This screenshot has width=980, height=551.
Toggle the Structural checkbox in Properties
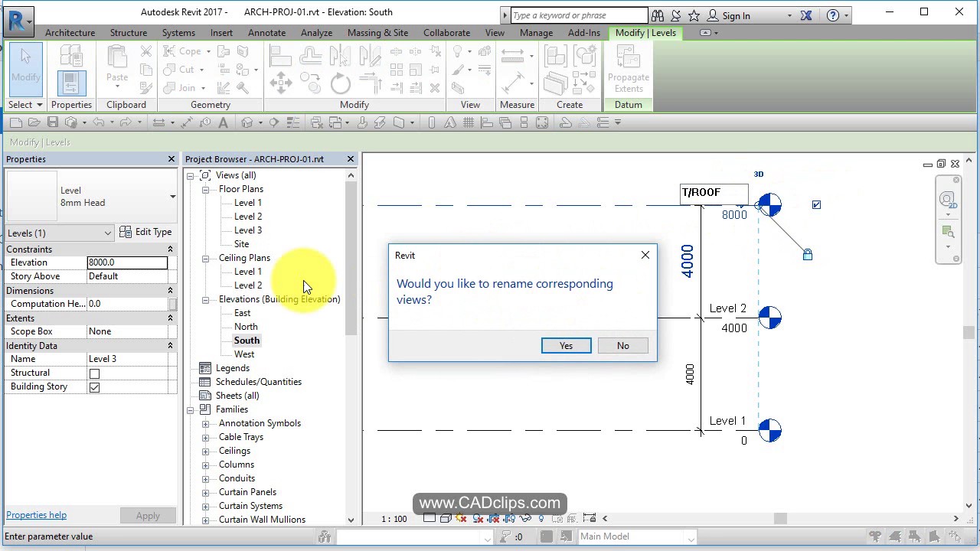pyautogui.click(x=95, y=373)
